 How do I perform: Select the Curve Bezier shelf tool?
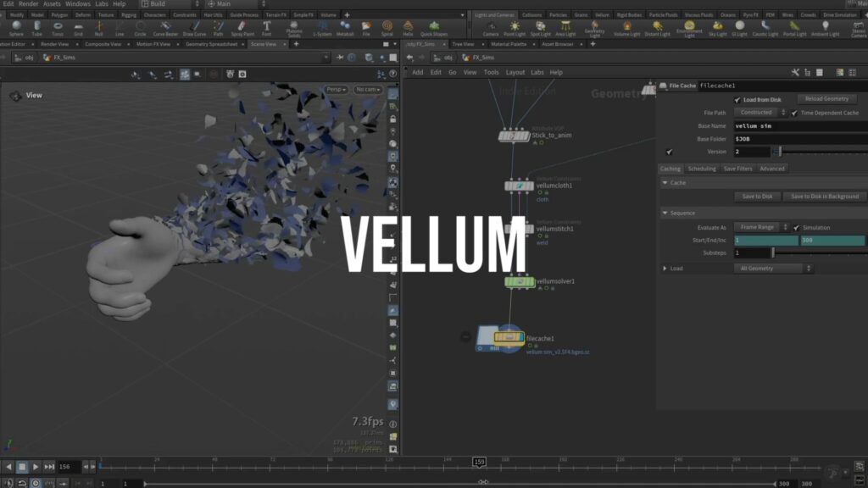coord(165,29)
